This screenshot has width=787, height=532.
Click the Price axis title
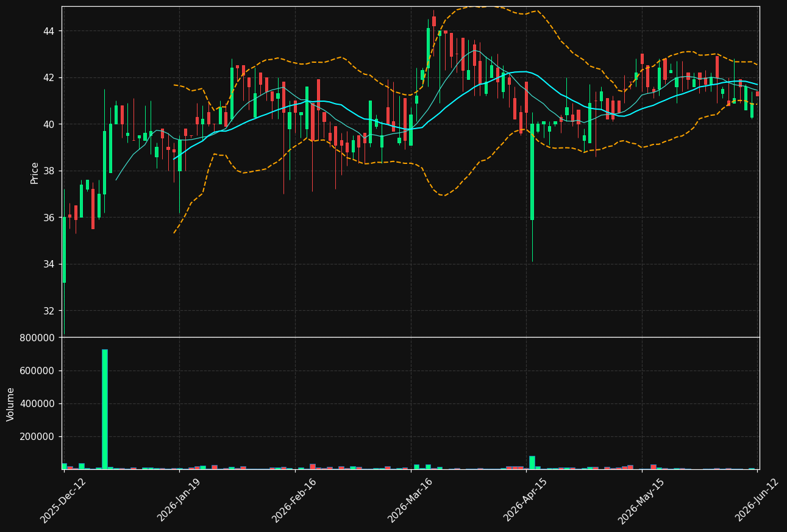(x=35, y=172)
